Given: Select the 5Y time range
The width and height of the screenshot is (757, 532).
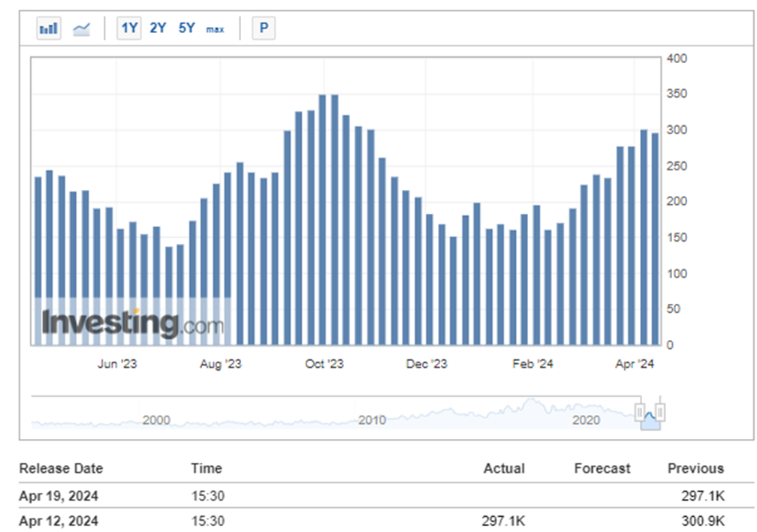Looking at the screenshot, I should click(x=187, y=28).
